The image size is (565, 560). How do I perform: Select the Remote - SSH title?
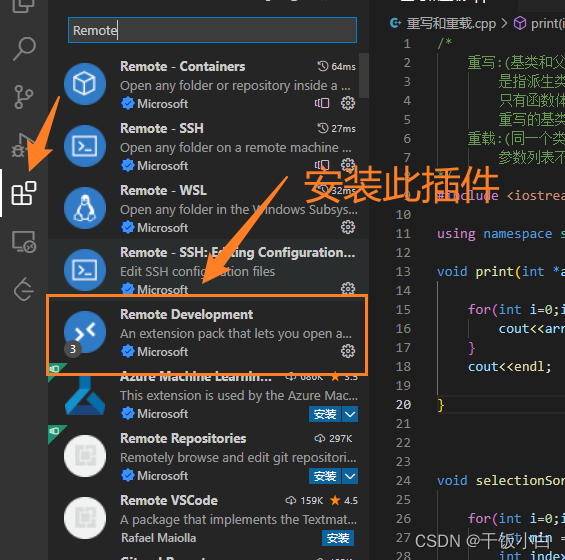pos(162,128)
